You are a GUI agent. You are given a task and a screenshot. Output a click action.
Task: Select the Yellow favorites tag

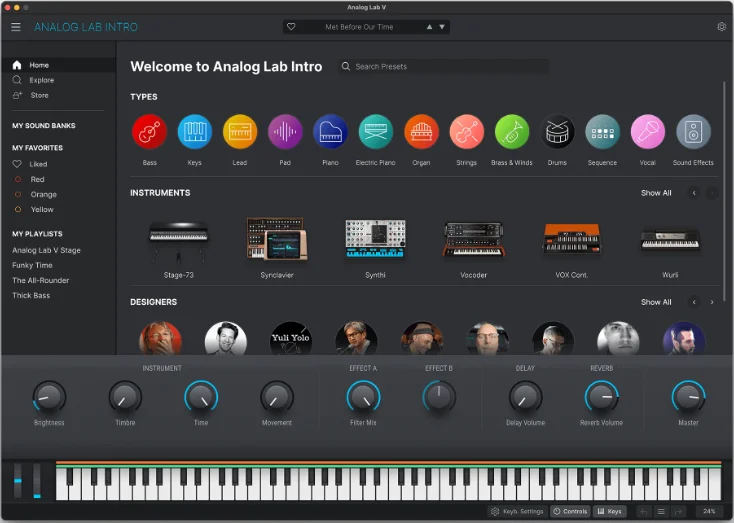click(x=34, y=209)
